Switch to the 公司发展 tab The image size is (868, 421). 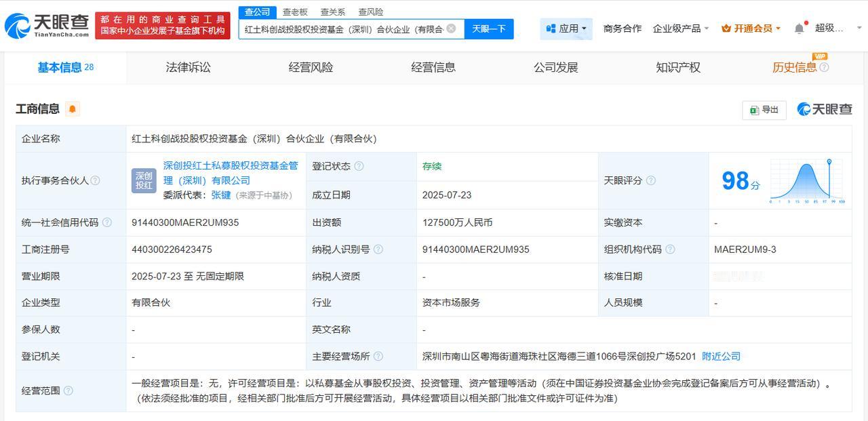pos(555,67)
